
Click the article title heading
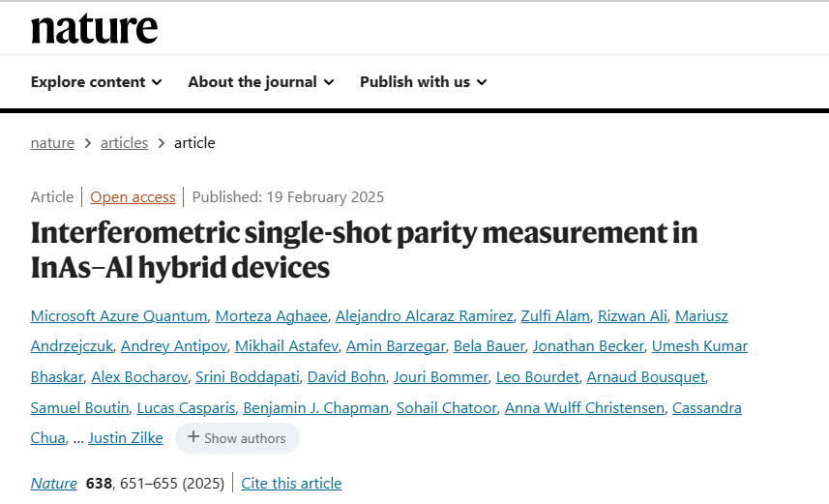364,250
